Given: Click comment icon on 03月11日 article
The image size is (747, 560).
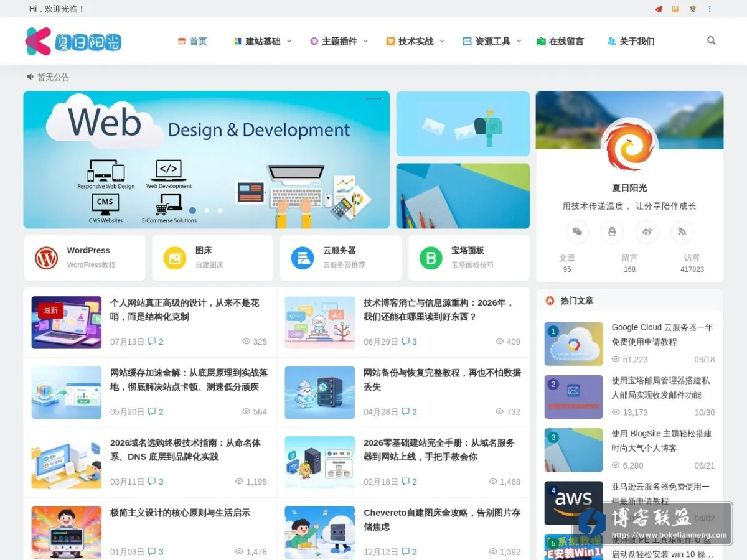Looking at the screenshot, I should click(152, 482).
